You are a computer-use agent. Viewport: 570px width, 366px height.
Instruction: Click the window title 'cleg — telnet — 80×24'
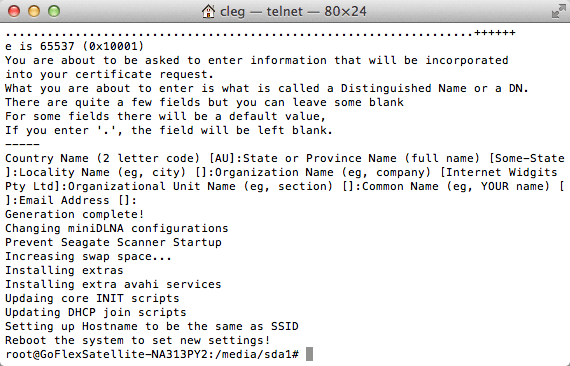(293, 12)
